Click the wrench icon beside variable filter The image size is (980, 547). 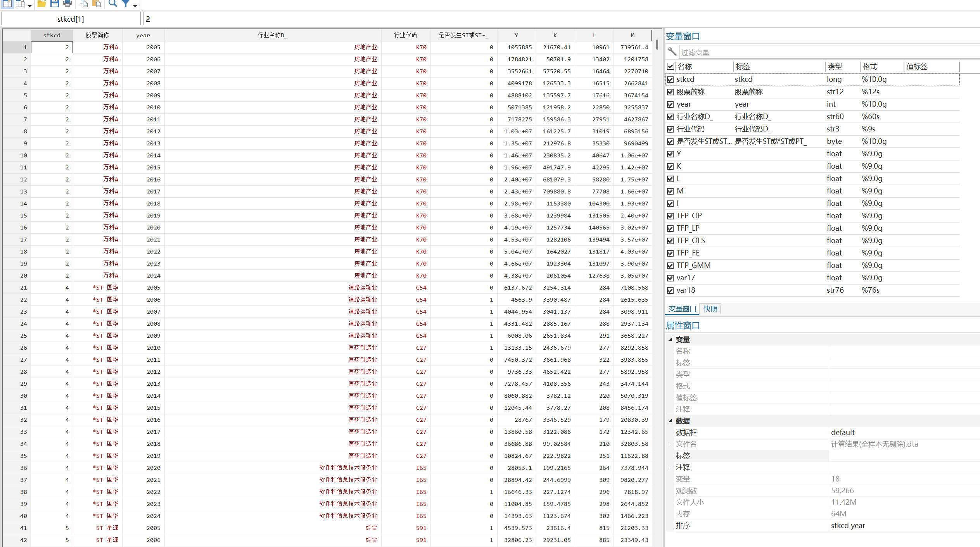coord(672,52)
